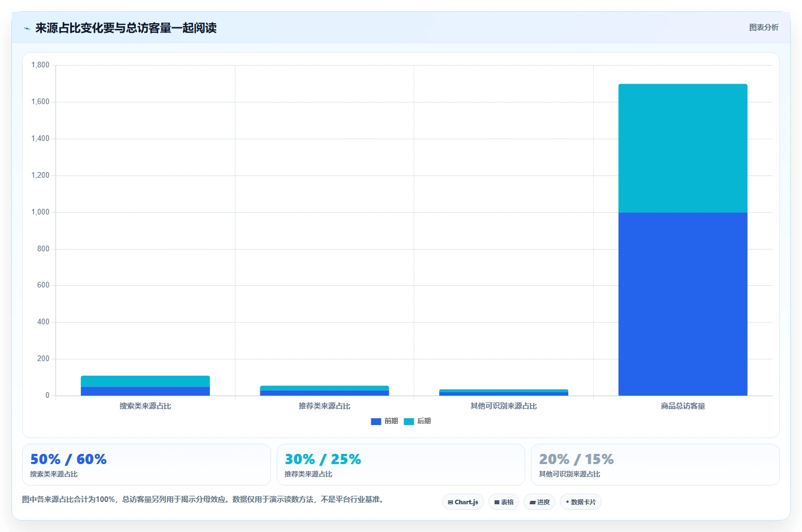Click the cyan 后期 segment of 商品总访客量 bar

[x=683, y=148]
